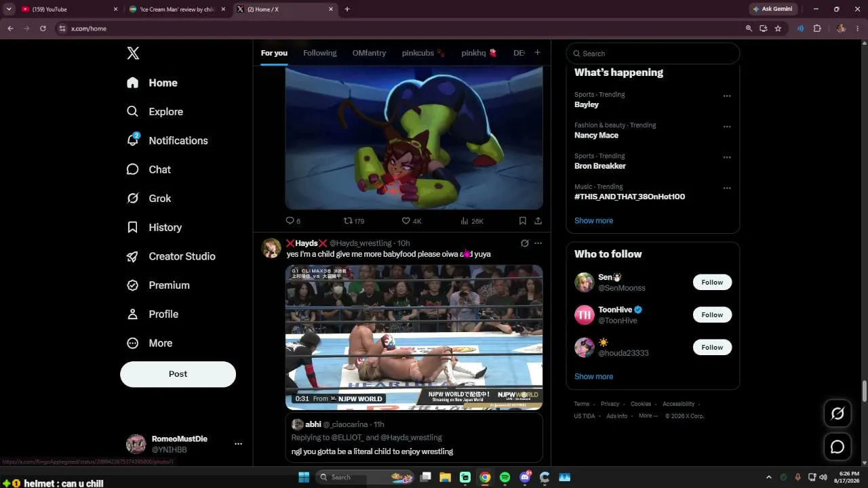Ask Grok about the Hayds post
Viewport: 868px width, 488px height.
click(x=524, y=243)
